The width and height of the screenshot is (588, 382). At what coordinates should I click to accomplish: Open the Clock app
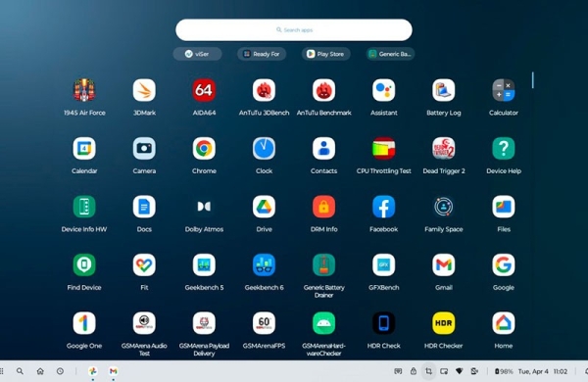coord(264,149)
